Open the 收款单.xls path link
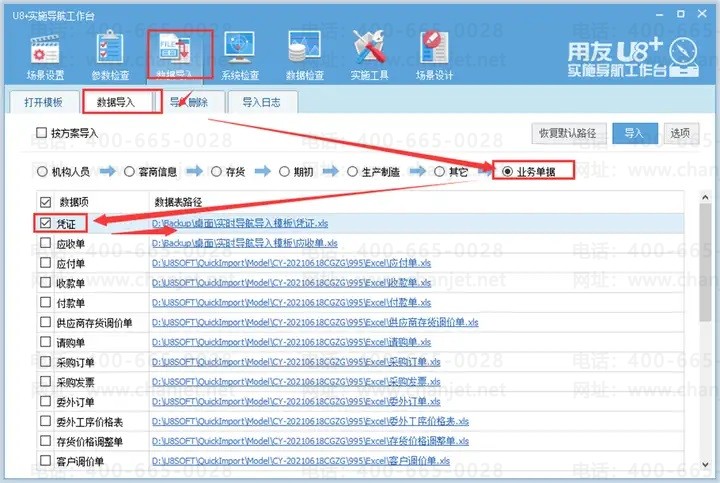The height and width of the screenshot is (483, 720). point(292,283)
